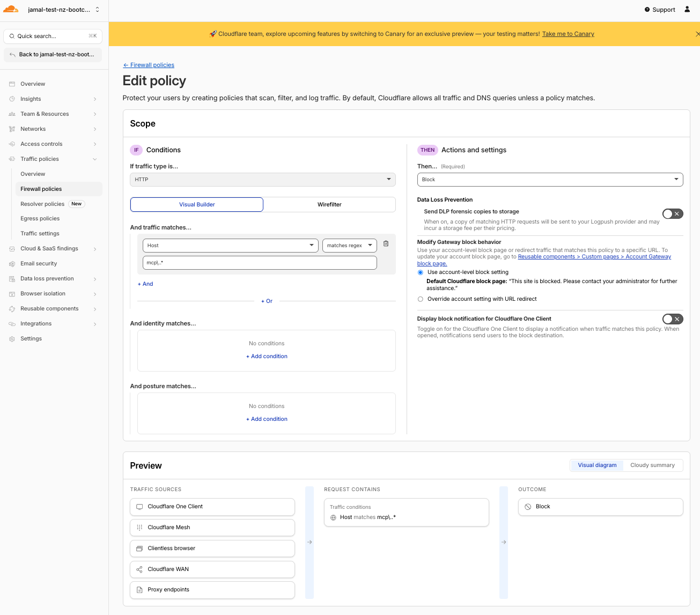This screenshot has height=615, width=700.
Task: Open Traffic settings in sidebar
Action: click(x=40, y=234)
